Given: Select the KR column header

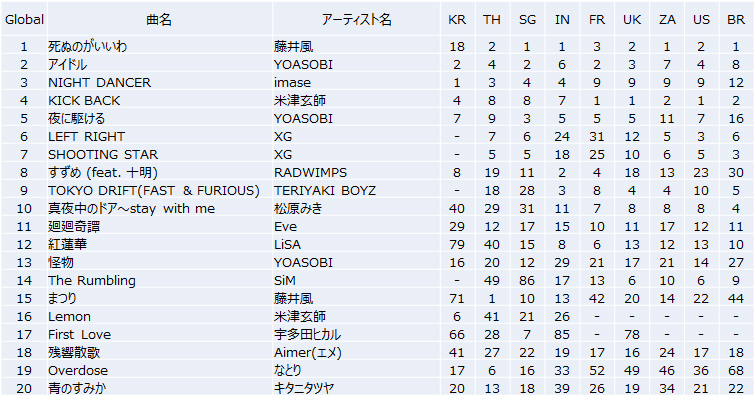Looking at the screenshot, I should (457, 20).
